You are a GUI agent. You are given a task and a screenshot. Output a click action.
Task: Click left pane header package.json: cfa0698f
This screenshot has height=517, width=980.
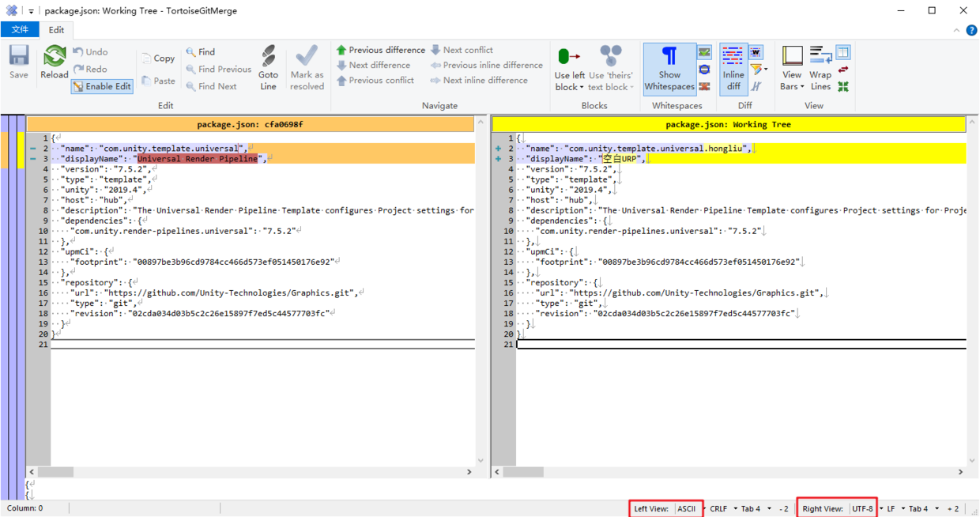pyautogui.click(x=250, y=124)
